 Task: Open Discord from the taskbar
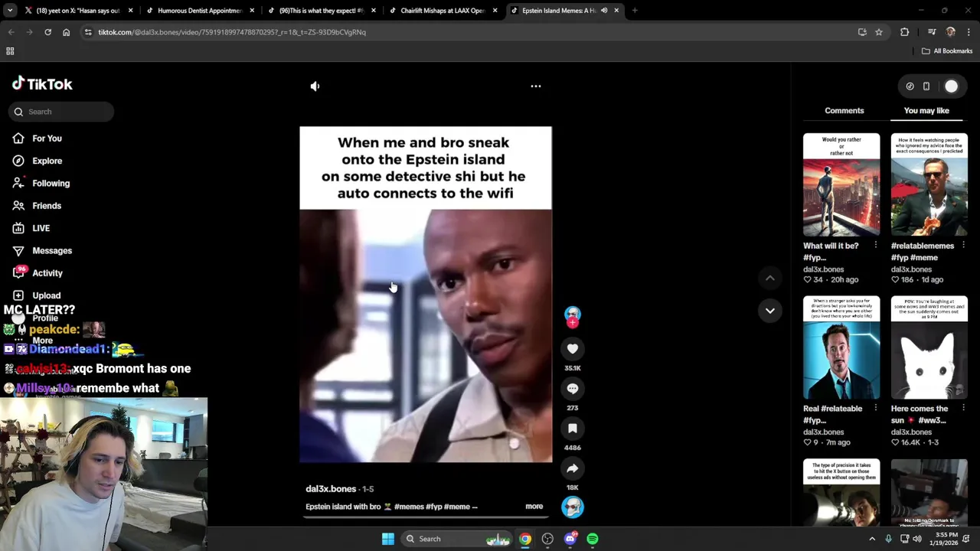point(570,539)
